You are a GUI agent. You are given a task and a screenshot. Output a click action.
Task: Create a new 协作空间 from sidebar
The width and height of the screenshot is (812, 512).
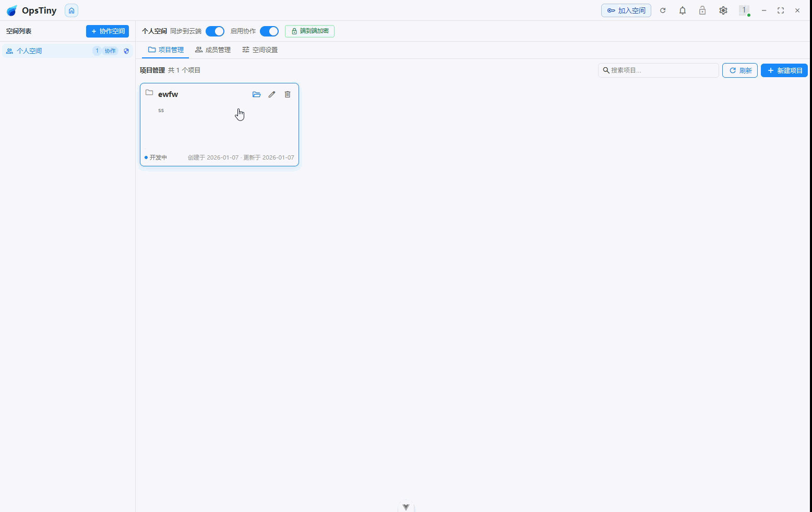108,31
